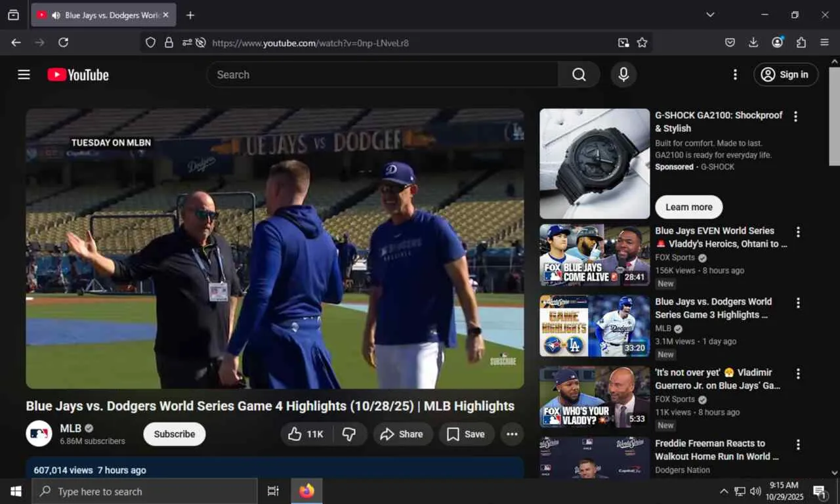The width and height of the screenshot is (840, 504).
Task: Share the Game 4 highlights video
Action: (403, 434)
